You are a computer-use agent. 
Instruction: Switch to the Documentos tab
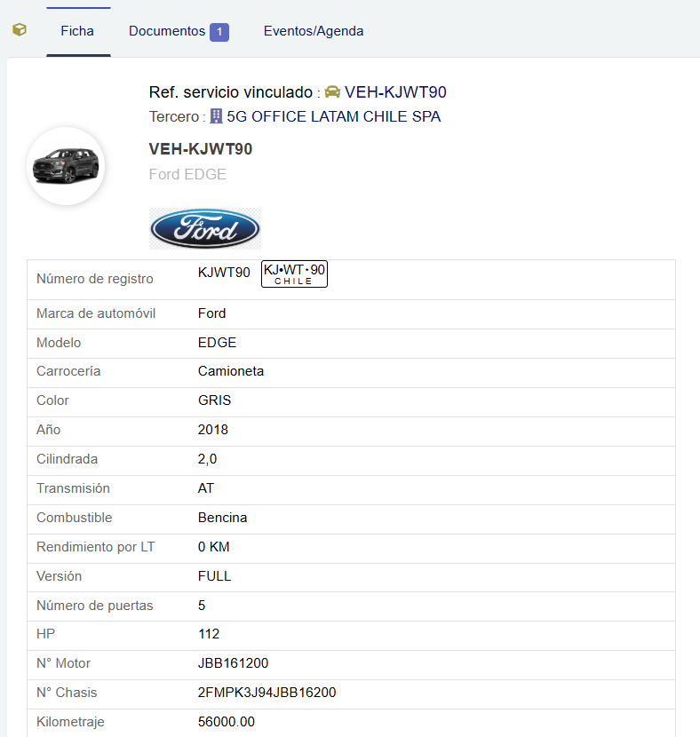(167, 31)
